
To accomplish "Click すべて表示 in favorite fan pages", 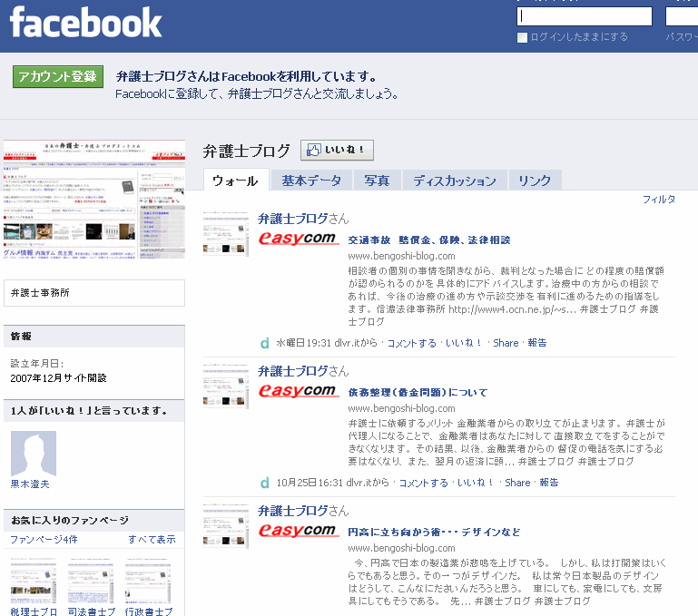I will (152, 540).
